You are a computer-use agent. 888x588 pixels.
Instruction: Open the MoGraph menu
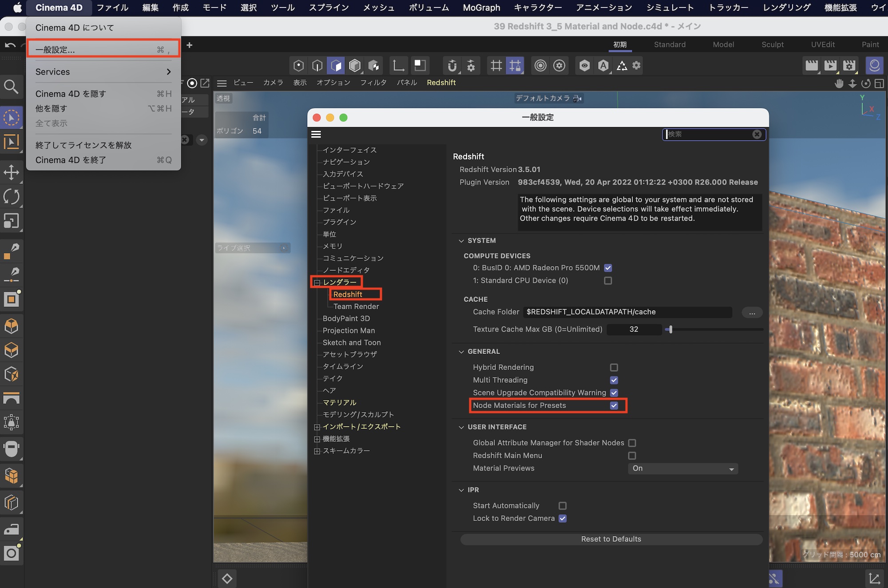[481, 8]
